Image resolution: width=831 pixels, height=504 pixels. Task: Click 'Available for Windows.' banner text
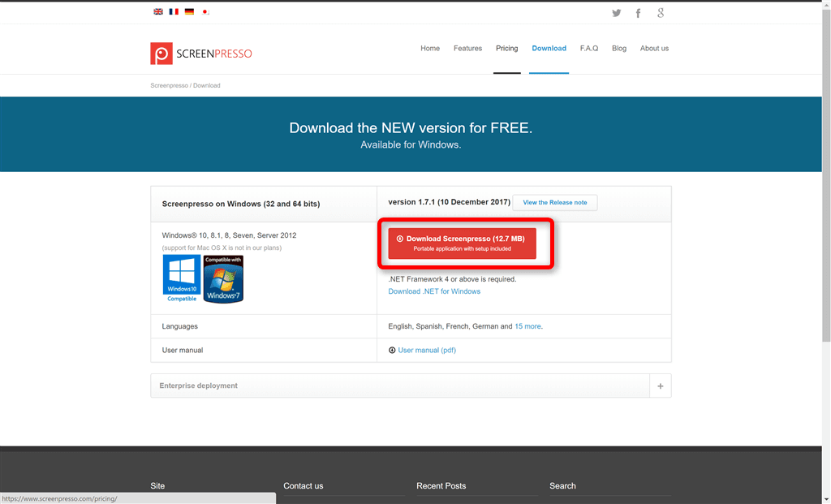click(x=411, y=144)
